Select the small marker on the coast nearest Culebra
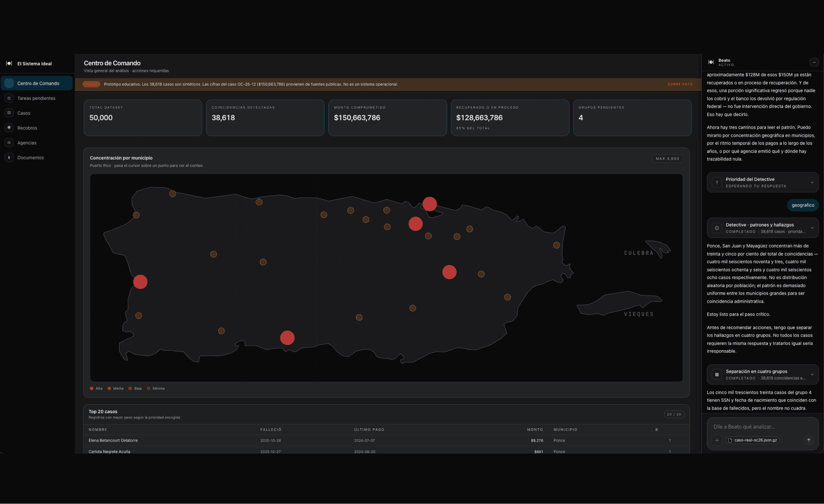The height and width of the screenshot is (504, 824). [x=557, y=245]
